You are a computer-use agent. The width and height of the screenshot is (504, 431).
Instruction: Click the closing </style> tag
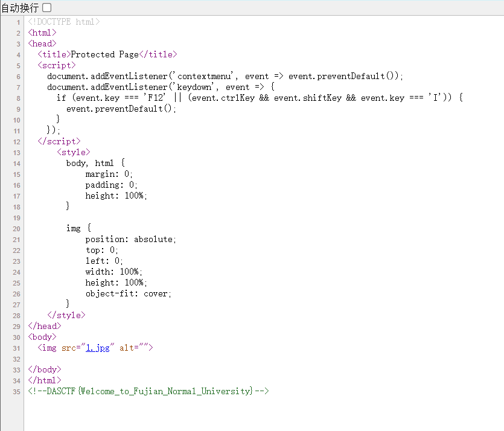pos(66,315)
